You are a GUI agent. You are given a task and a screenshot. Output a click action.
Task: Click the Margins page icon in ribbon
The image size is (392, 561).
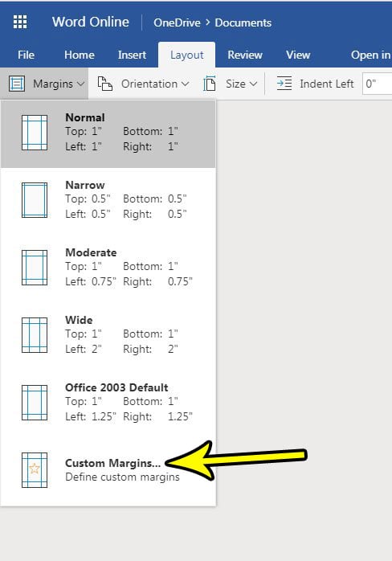17,84
